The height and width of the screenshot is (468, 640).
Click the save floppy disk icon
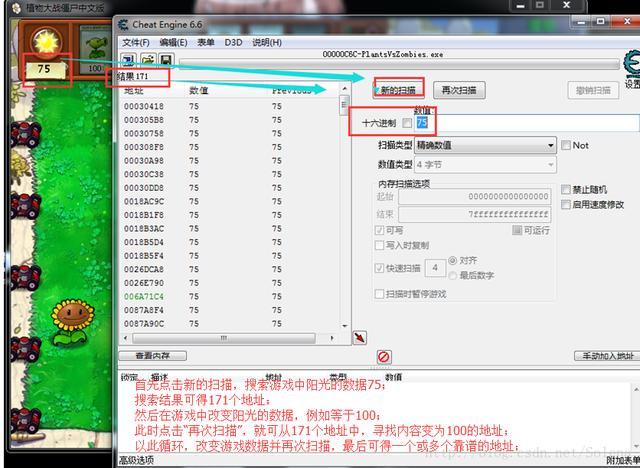[x=164, y=61]
